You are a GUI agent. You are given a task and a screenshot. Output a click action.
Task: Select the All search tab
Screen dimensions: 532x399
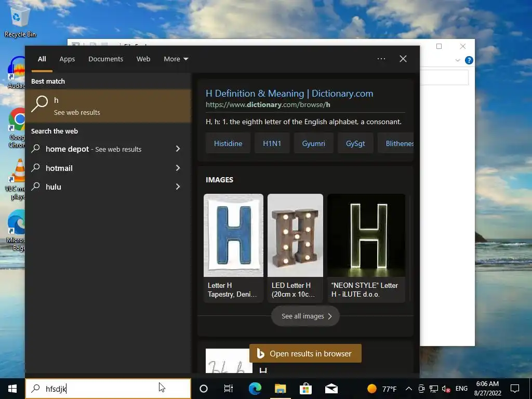[x=42, y=59]
